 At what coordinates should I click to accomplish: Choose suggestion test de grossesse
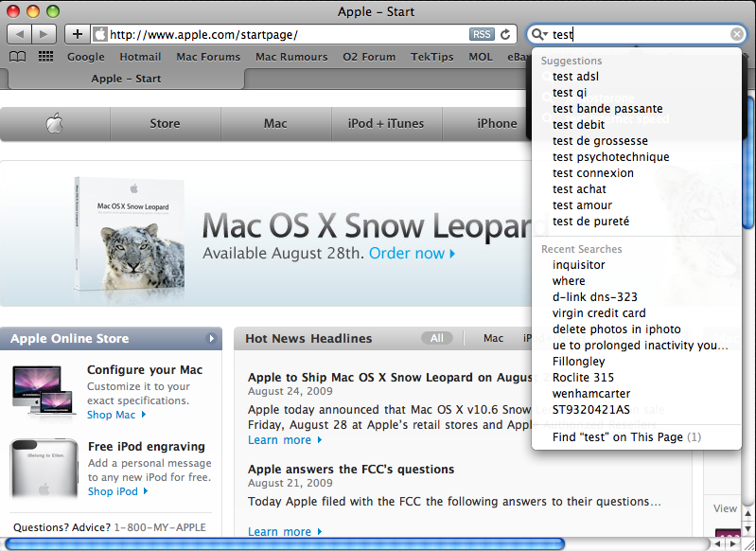637,141
